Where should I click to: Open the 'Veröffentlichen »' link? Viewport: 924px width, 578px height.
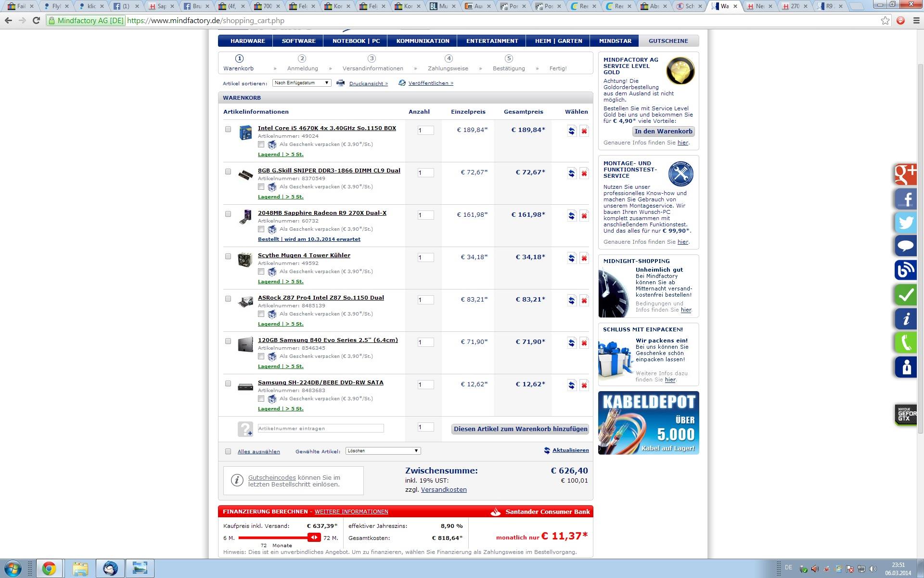[x=431, y=83]
